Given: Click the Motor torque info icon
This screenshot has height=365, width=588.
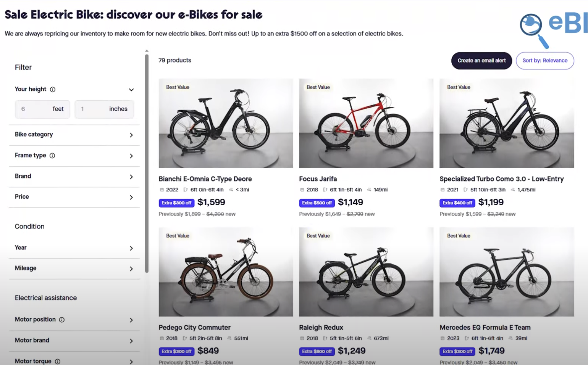Looking at the screenshot, I should pos(58,361).
